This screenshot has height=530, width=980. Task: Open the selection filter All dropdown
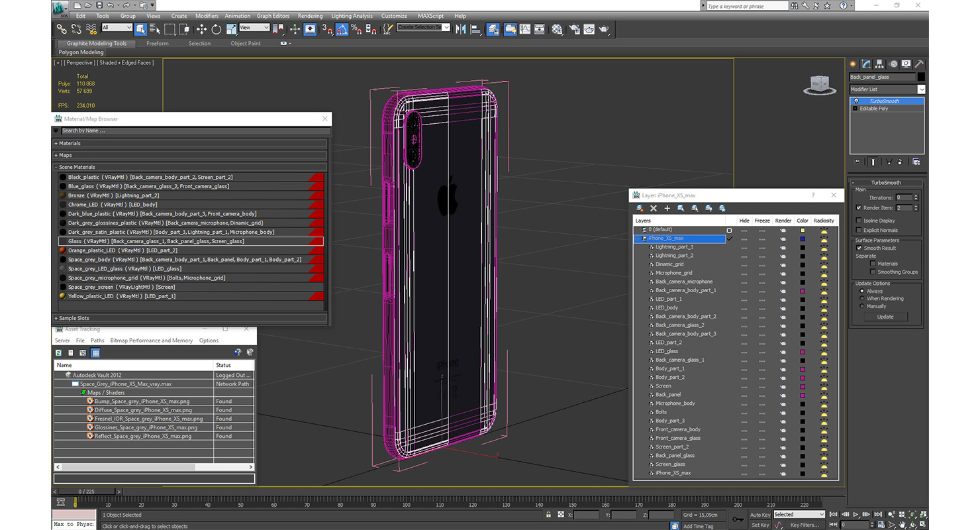[x=117, y=28]
